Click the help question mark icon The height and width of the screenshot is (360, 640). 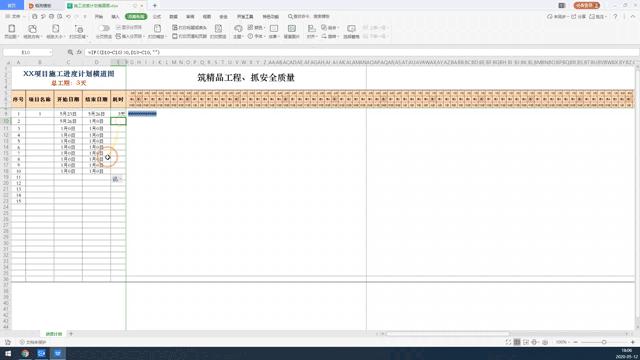615,16
